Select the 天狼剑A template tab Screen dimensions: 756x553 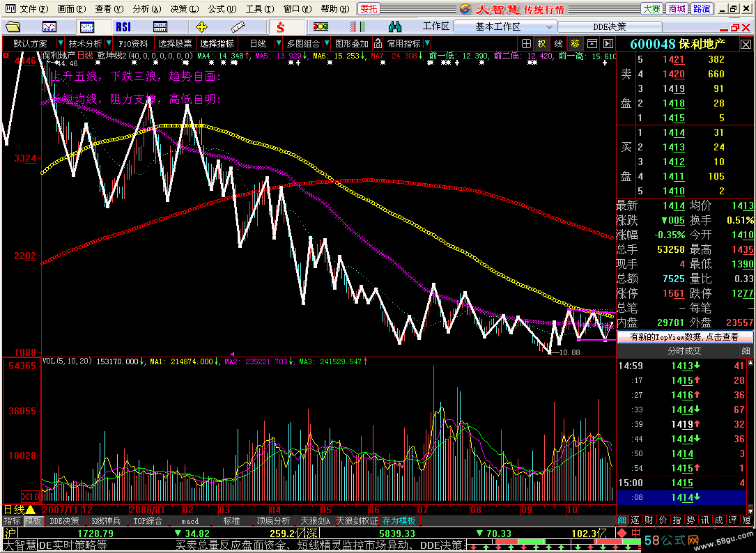(316, 521)
